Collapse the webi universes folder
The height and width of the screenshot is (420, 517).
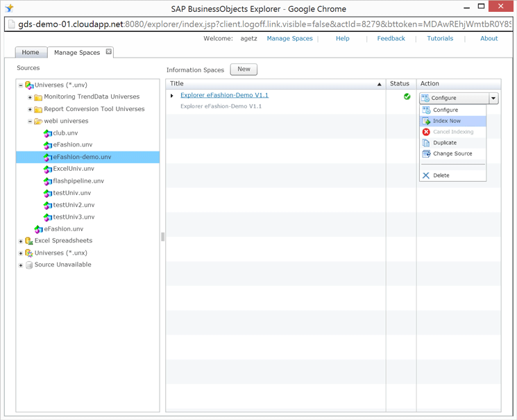(30, 121)
